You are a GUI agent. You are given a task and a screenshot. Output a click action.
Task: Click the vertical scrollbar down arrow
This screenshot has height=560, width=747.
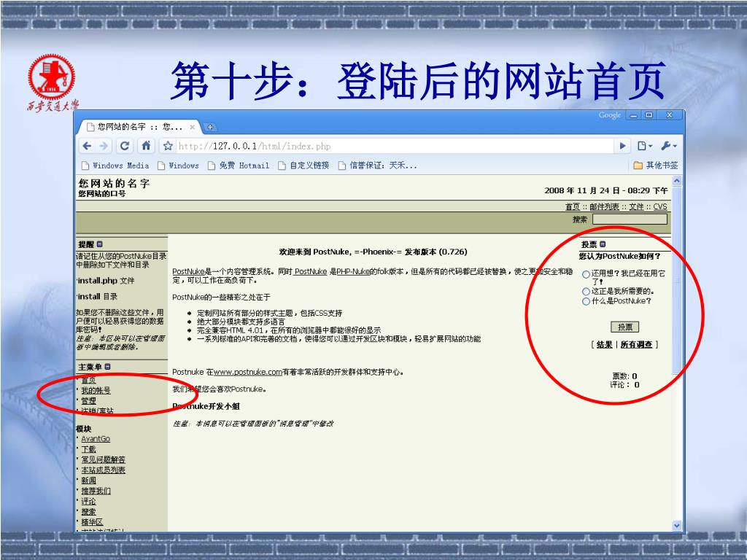click(x=676, y=525)
